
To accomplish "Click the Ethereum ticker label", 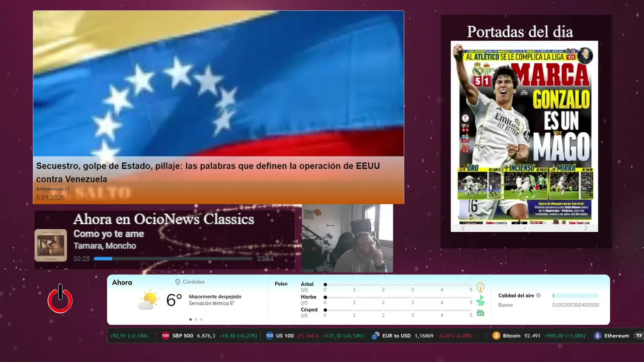I will click(617, 335).
